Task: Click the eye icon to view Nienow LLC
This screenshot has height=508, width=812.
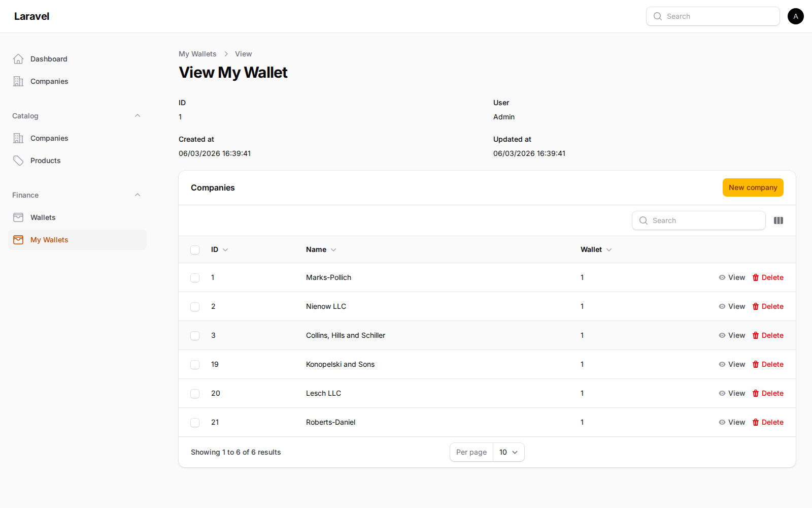Action: (x=722, y=306)
